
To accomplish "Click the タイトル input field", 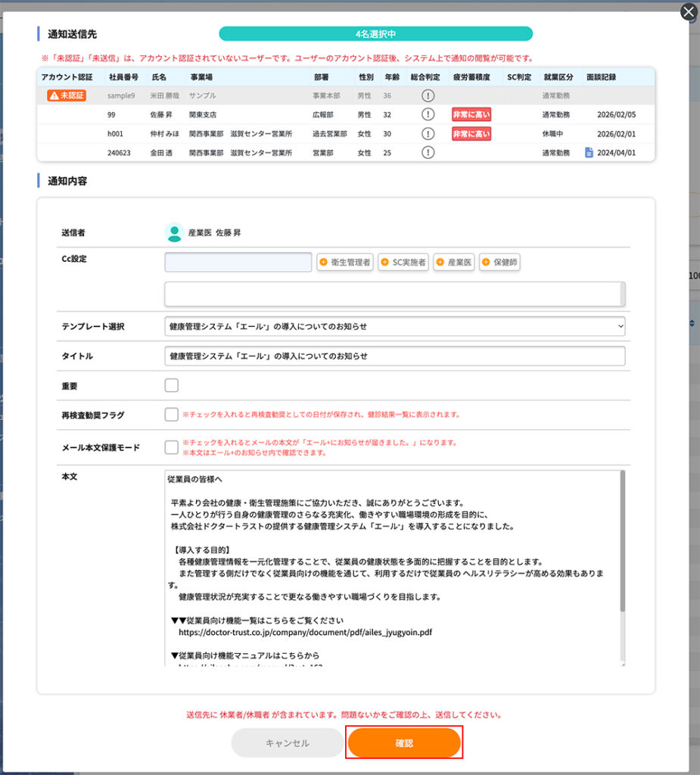I will (394, 356).
